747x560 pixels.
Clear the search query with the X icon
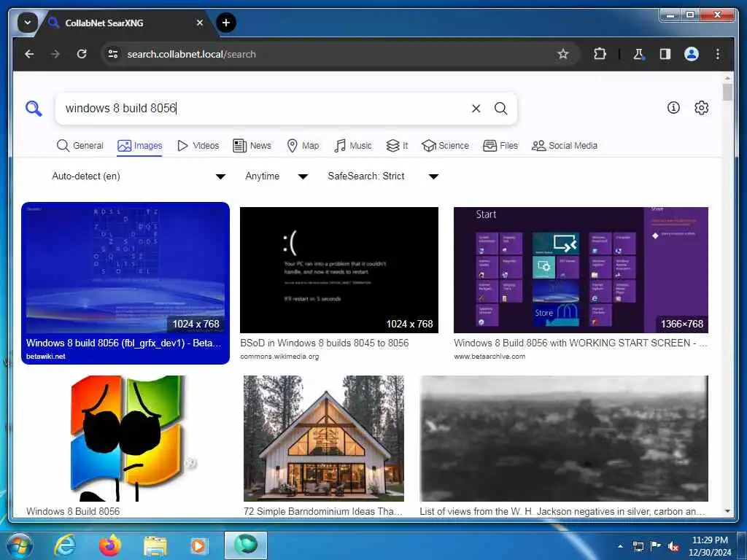pyautogui.click(x=476, y=109)
